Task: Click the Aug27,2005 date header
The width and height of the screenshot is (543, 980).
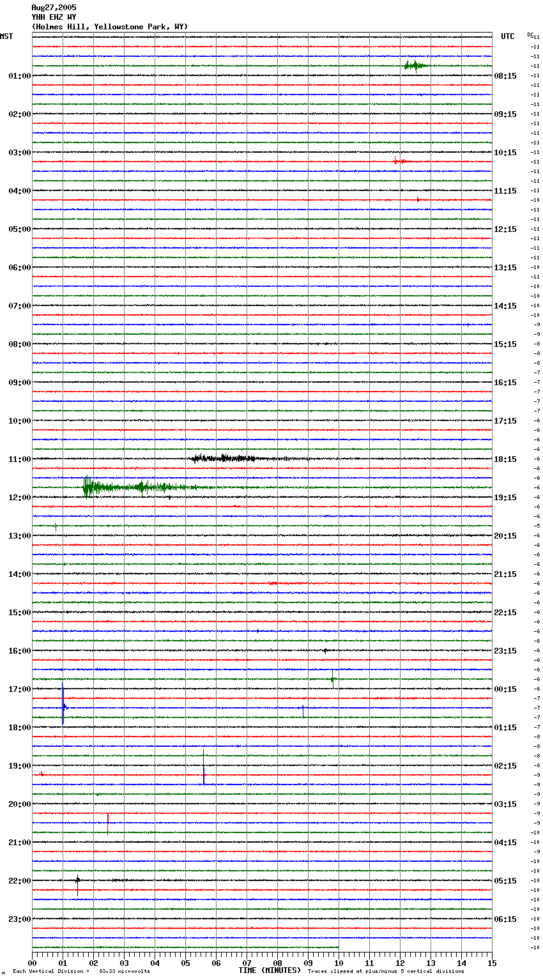Action: tap(54, 8)
